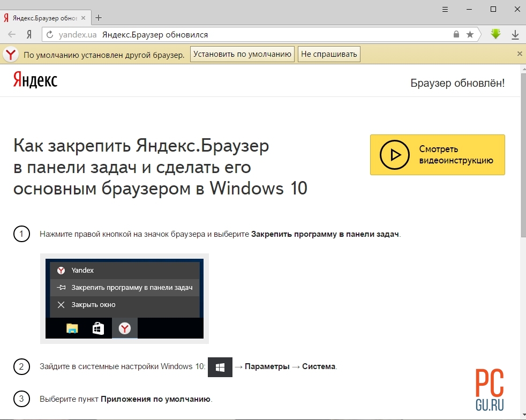Open Yandex home via the Я toolbar icon
Image resolution: width=526 pixels, height=420 pixels.
tap(29, 34)
